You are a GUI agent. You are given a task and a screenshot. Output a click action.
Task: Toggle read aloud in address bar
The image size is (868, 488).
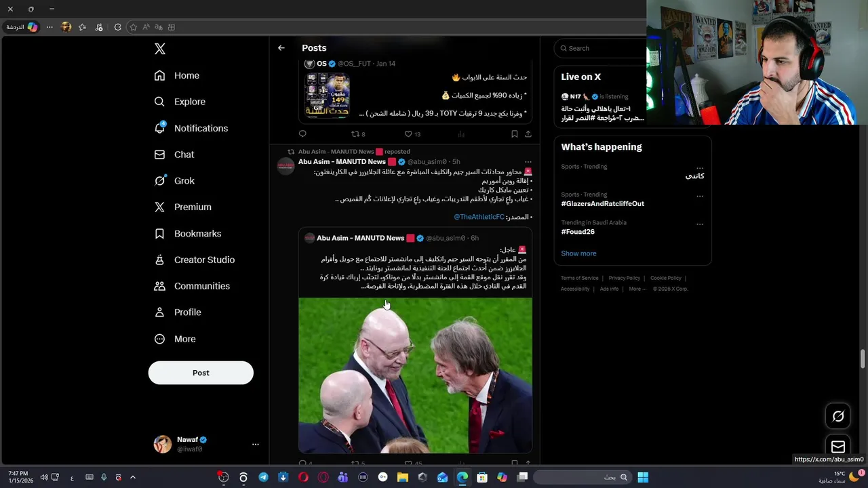[x=146, y=27]
